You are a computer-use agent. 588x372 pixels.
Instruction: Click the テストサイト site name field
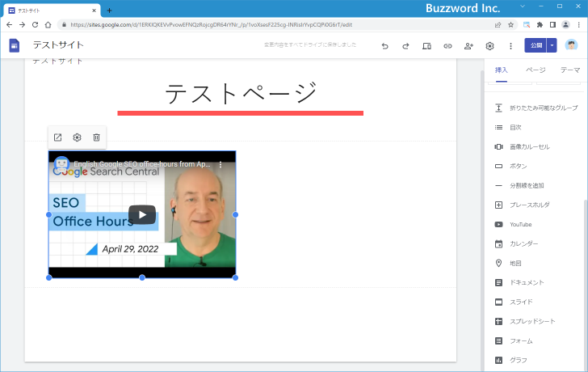point(58,45)
